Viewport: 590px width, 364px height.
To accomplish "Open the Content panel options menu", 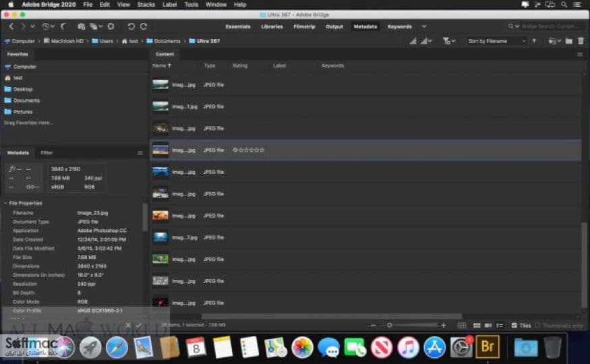I will (x=580, y=55).
